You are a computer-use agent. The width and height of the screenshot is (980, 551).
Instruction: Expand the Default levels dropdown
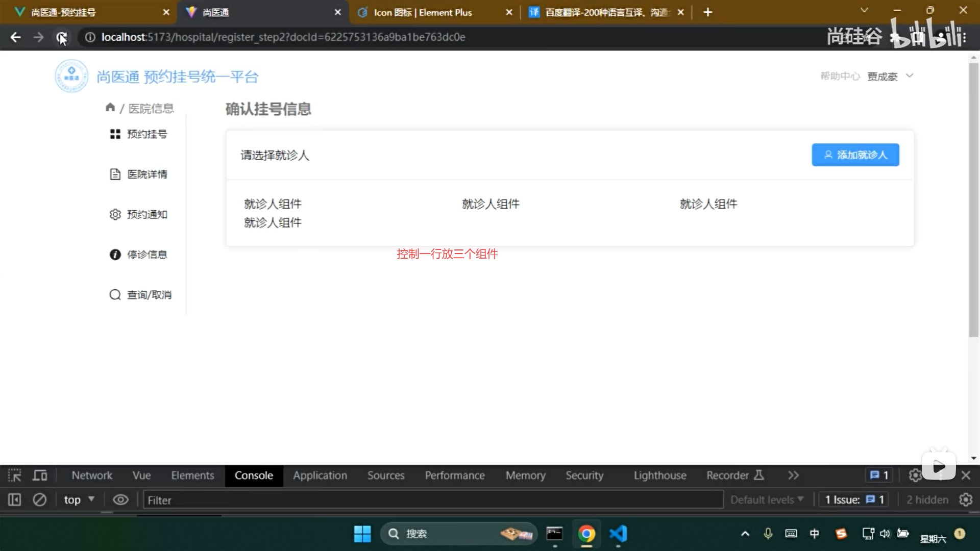point(766,500)
